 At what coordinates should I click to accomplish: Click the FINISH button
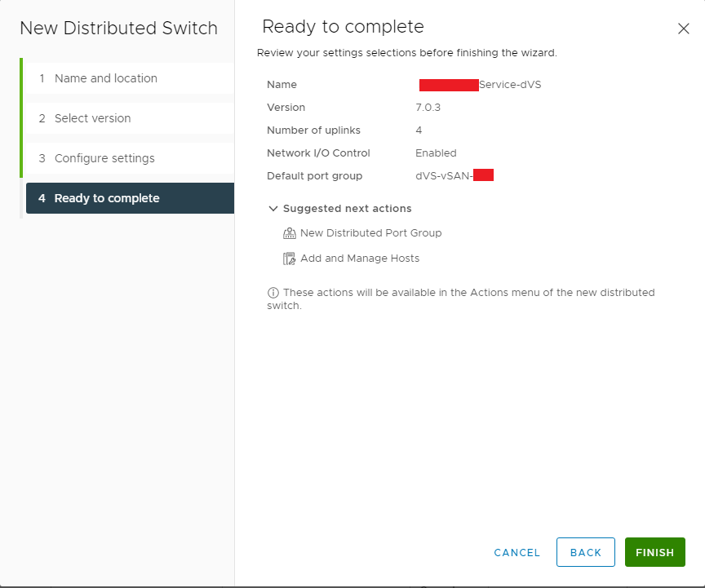click(x=654, y=552)
